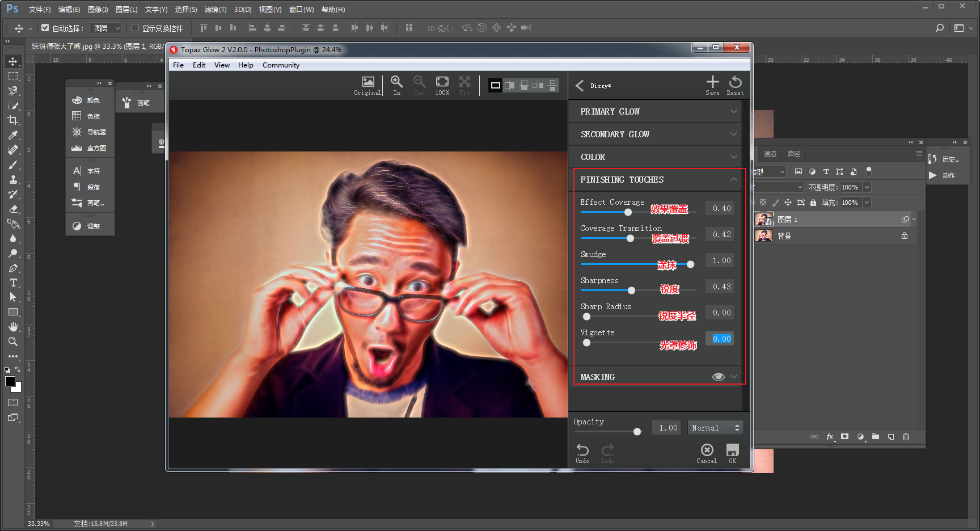
Task: Click the 100% zoom icon in Topaz Glow
Action: (442, 86)
